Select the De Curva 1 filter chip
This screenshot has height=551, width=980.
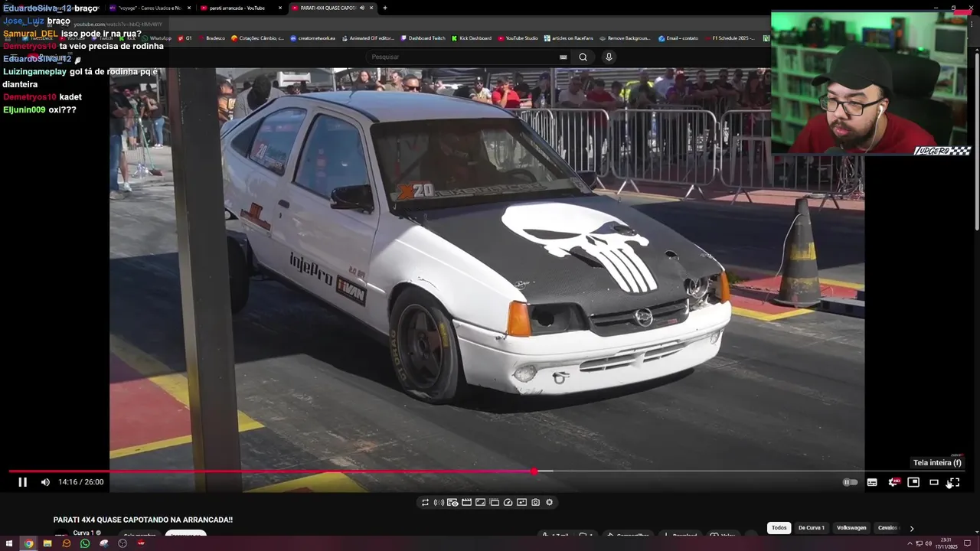pyautogui.click(x=812, y=528)
